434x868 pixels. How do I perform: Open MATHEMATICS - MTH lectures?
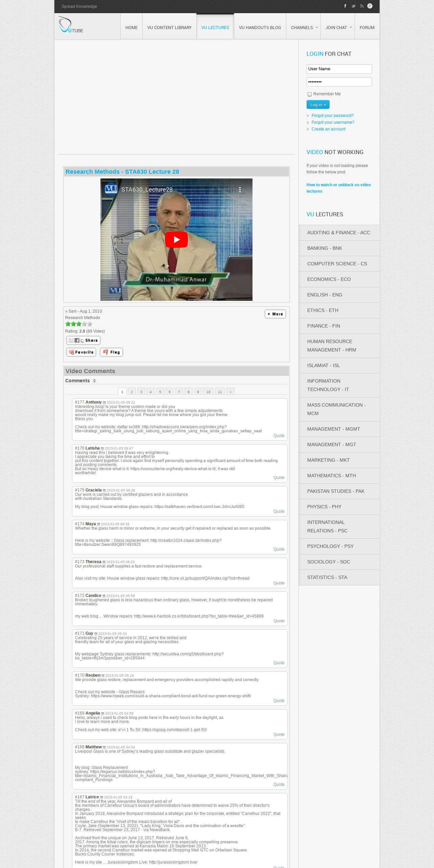(x=339, y=476)
